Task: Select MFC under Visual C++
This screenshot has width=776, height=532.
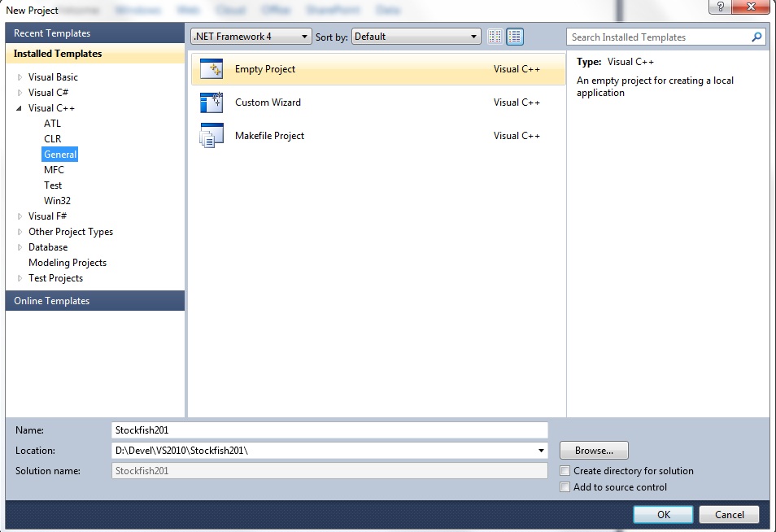Action: 54,170
